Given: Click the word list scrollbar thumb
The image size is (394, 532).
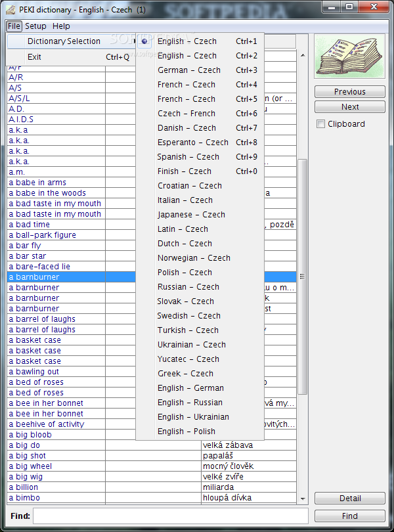Looking at the screenshot, I should (x=302, y=277).
